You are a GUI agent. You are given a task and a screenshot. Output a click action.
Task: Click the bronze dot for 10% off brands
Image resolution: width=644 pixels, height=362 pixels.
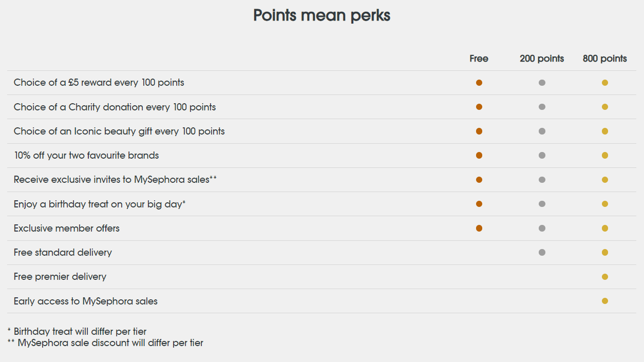(479, 155)
